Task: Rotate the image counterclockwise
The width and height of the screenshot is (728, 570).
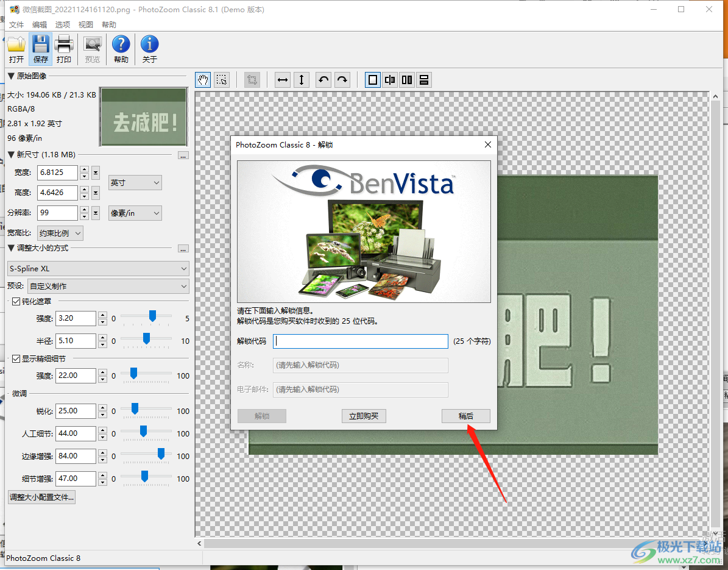Action: tap(323, 80)
